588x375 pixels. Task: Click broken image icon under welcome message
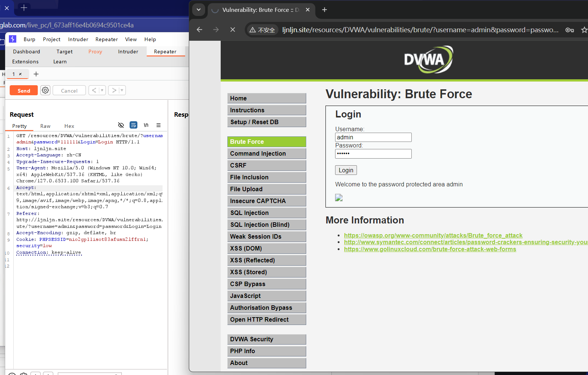[339, 198]
